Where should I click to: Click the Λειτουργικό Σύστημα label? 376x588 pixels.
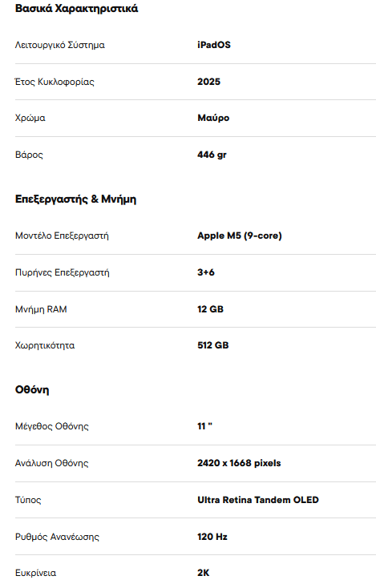click(x=59, y=46)
